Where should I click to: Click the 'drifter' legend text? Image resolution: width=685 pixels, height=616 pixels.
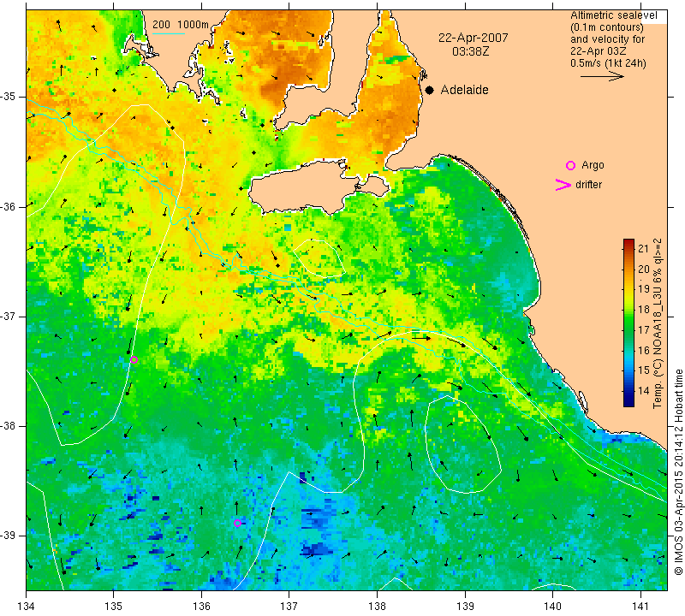(x=588, y=185)
